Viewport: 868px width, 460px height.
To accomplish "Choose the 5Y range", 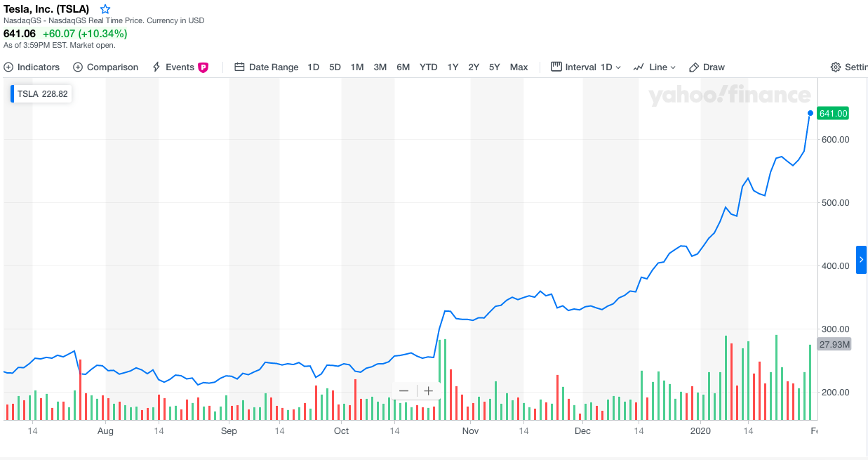I will (495, 67).
